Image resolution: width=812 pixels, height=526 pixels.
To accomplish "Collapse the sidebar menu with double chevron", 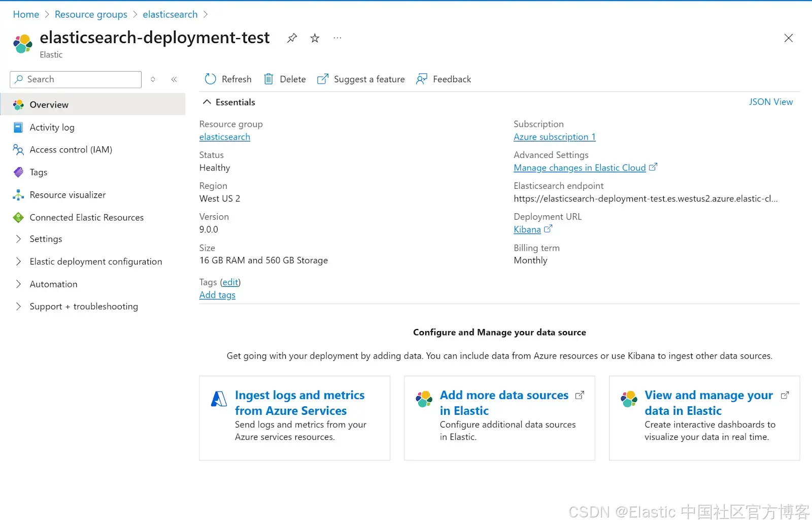I will click(174, 79).
